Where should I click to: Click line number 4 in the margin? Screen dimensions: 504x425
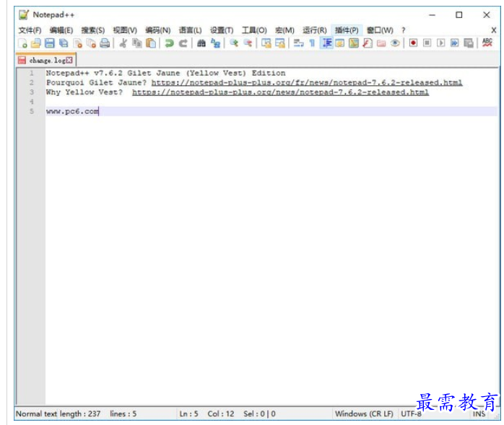click(x=32, y=102)
